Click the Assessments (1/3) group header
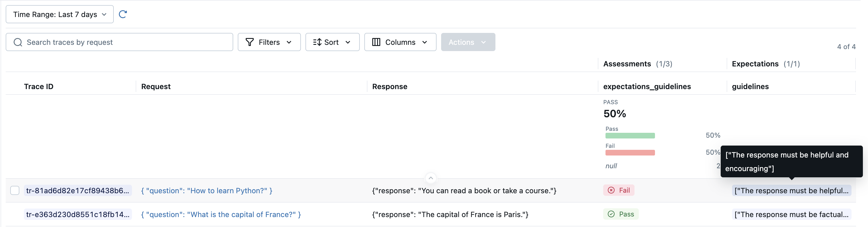The image size is (868, 227). click(637, 64)
